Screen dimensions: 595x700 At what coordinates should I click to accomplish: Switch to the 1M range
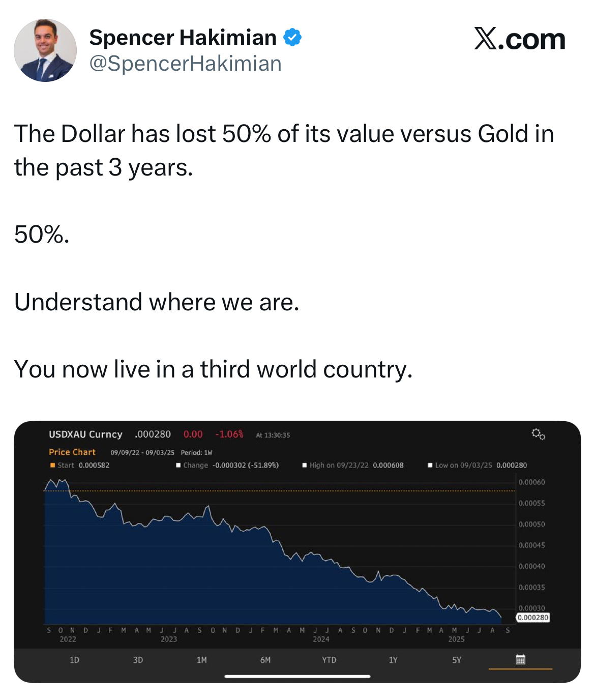[x=201, y=660]
